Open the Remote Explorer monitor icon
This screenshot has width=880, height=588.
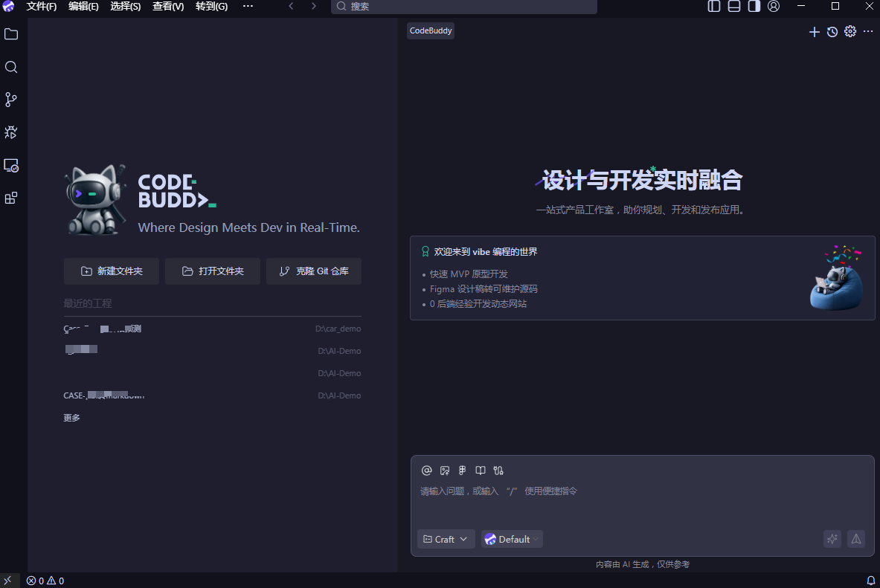click(x=11, y=166)
